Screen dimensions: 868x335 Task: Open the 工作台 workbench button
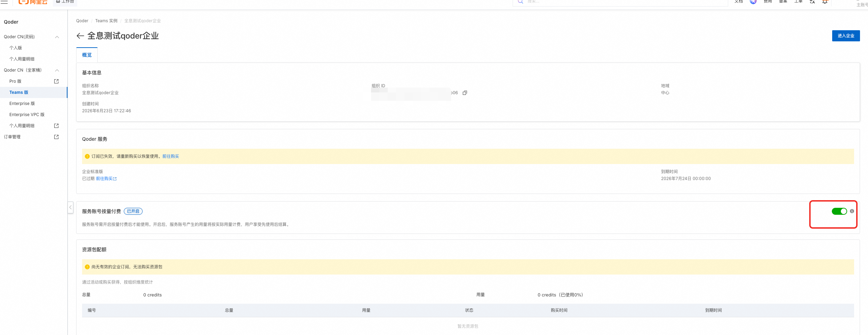65,2
